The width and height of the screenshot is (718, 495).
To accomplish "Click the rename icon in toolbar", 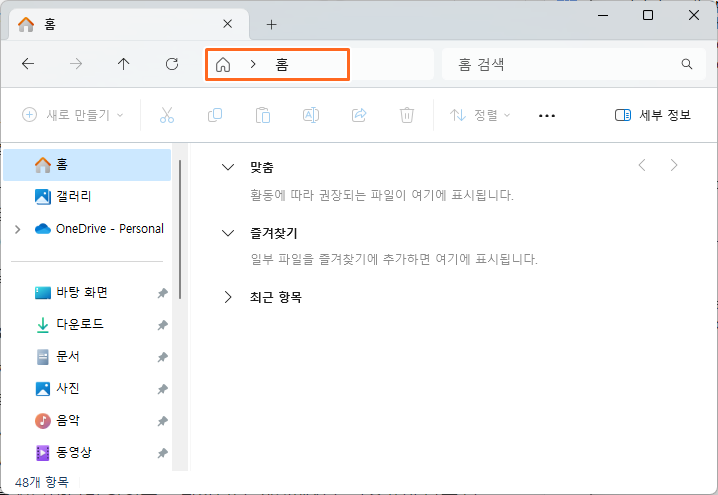I will [x=311, y=115].
